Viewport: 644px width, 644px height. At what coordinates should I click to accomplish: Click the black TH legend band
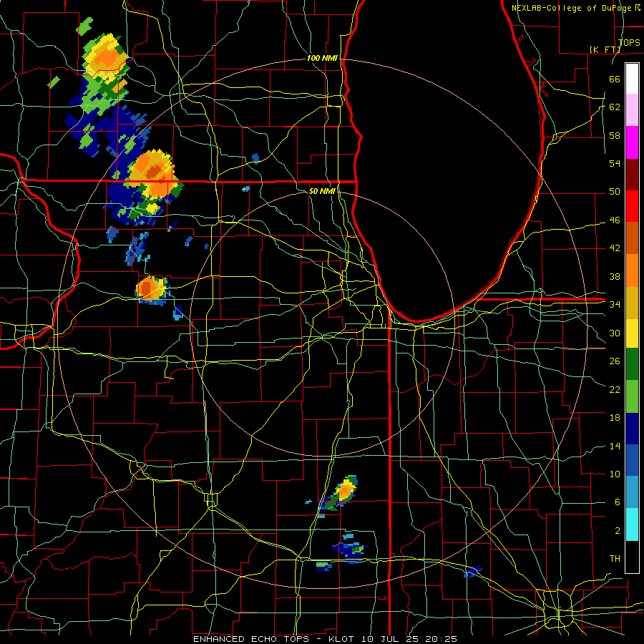[x=632, y=557]
